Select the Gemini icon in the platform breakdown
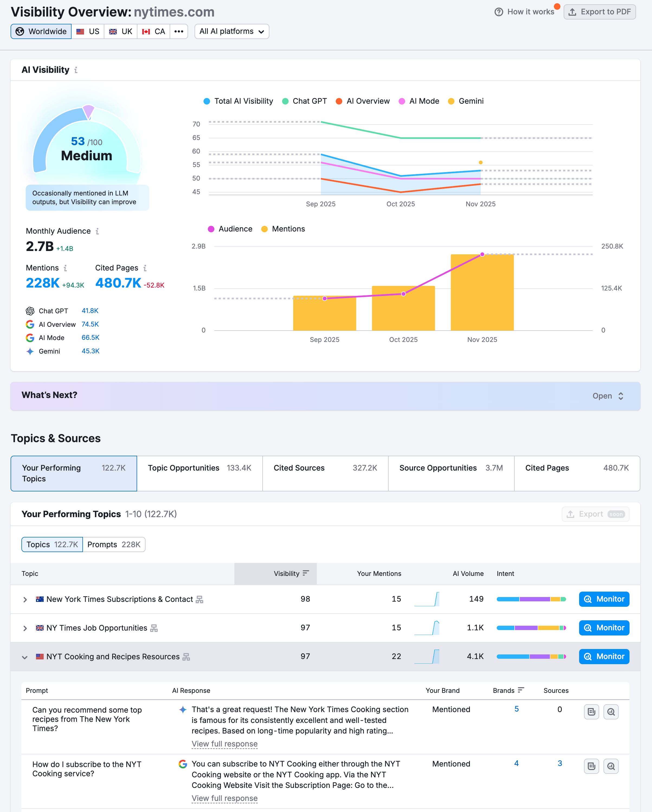The width and height of the screenshot is (652, 812). point(30,351)
